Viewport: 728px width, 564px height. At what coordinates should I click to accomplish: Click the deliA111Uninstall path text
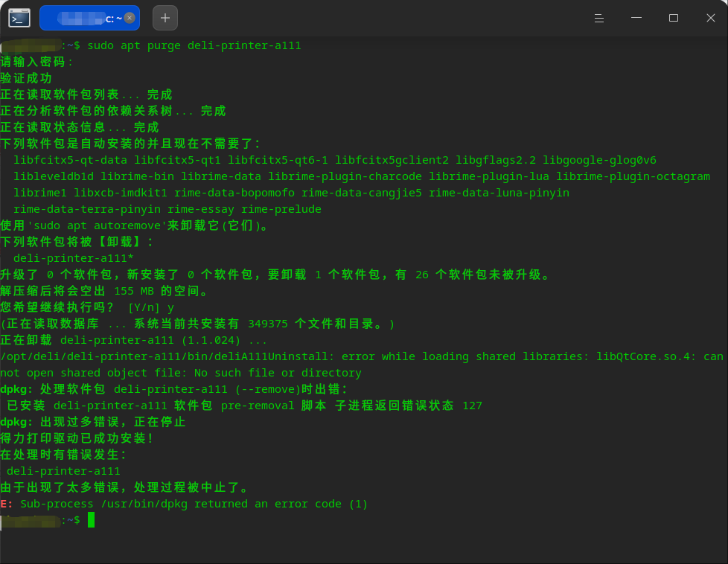pos(164,356)
